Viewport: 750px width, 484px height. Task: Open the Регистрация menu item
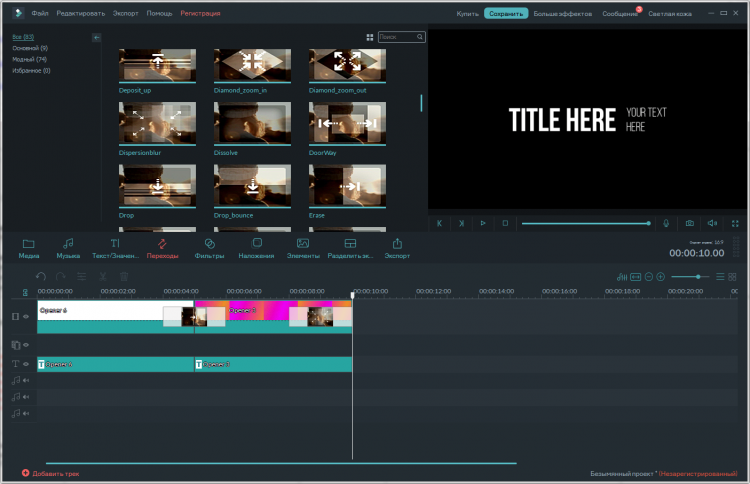(x=200, y=13)
